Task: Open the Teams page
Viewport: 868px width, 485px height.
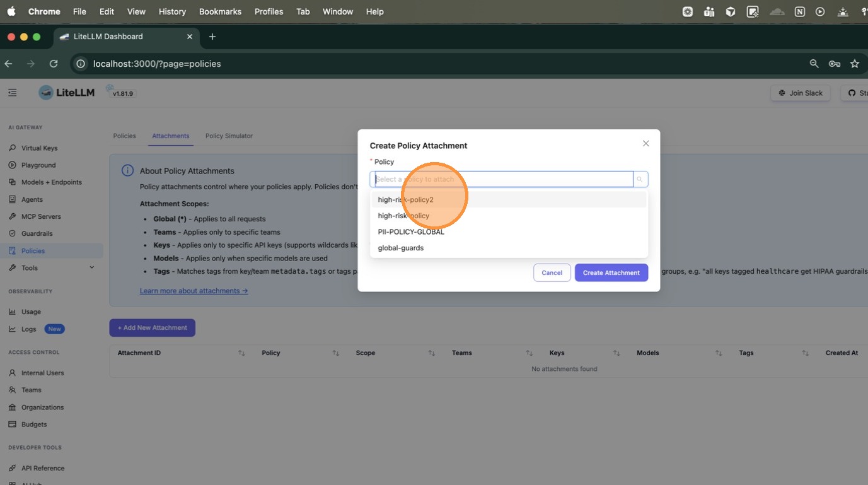Action: 31,390
